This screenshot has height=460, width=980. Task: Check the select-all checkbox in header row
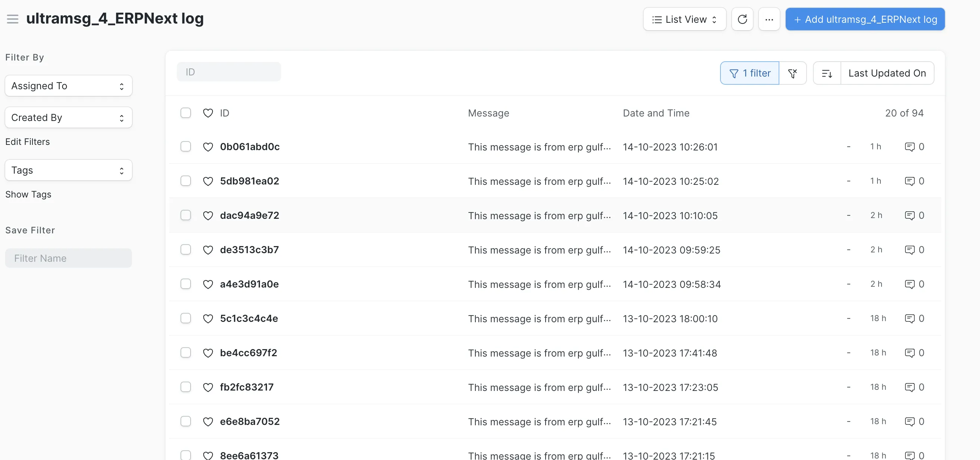click(x=186, y=113)
